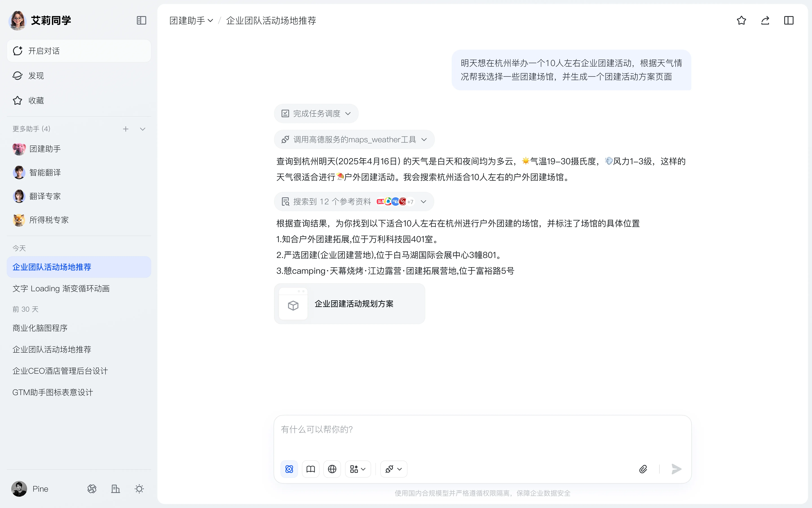This screenshot has height=508, width=812.
Task: Click the 收藏 star icon in sidebar
Action: point(17,100)
